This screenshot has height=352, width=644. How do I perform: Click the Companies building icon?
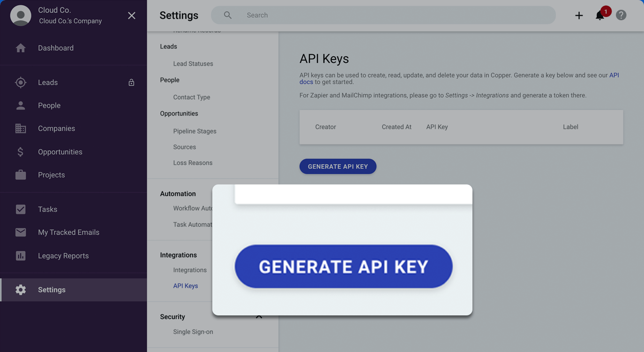pyautogui.click(x=21, y=129)
